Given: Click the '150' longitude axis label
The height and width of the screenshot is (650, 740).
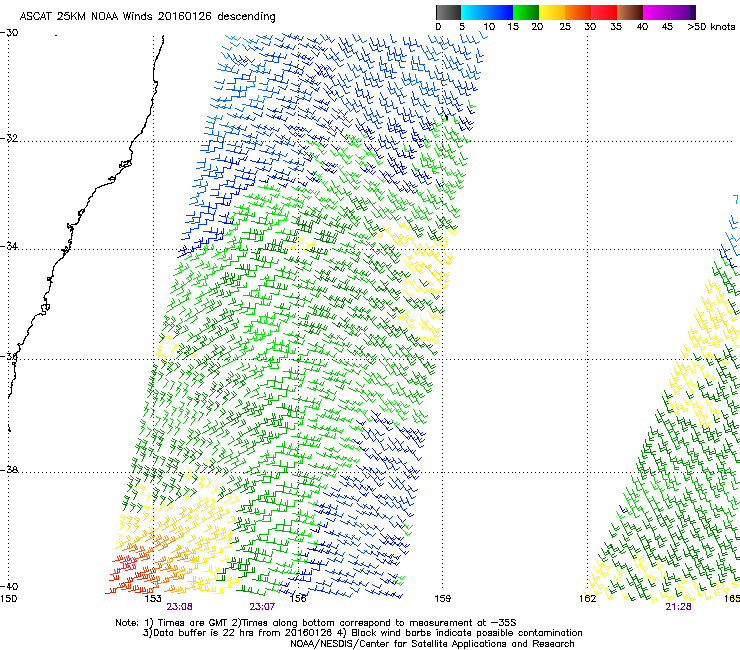Looking at the screenshot, I should [8, 599].
